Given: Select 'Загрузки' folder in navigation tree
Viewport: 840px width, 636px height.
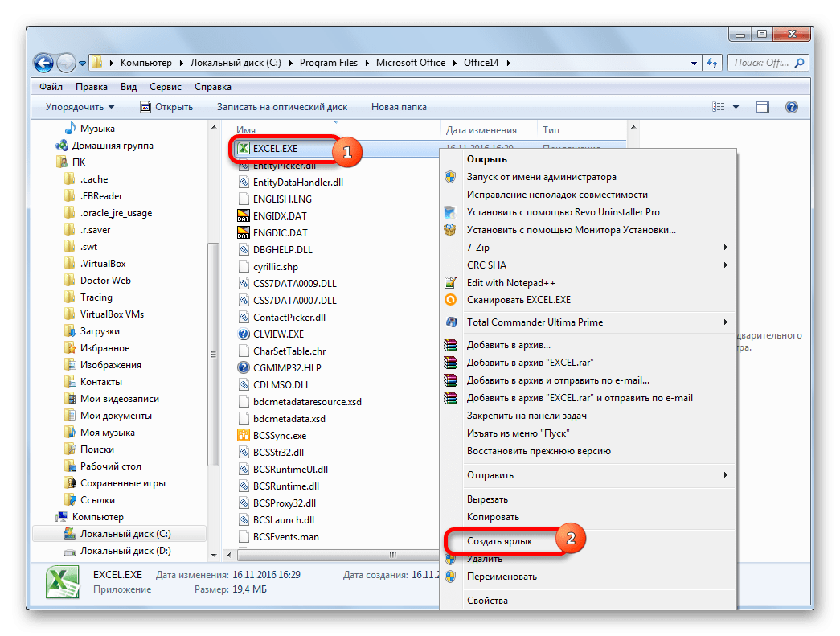Looking at the screenshot, I should [100, 331].
